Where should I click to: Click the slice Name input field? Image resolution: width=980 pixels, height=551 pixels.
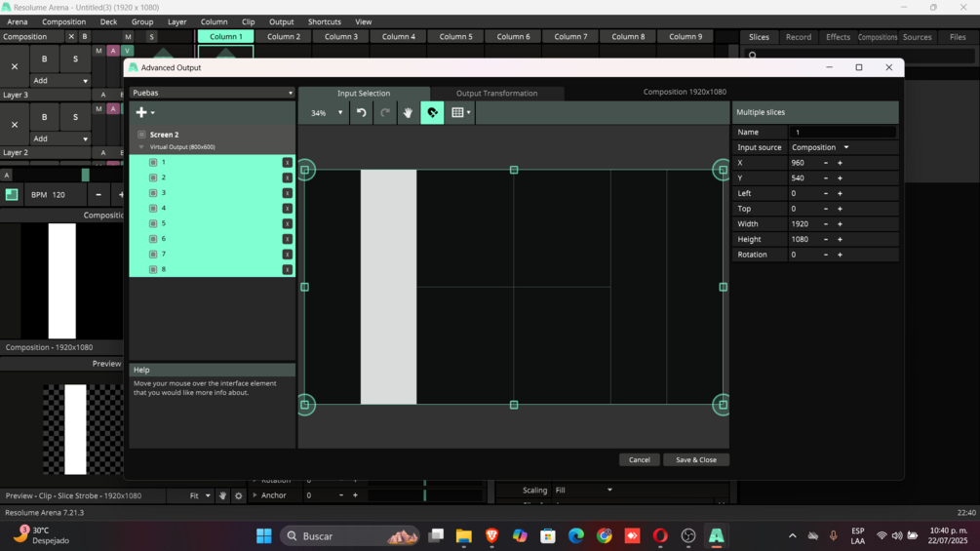click(x=842, y=132)
